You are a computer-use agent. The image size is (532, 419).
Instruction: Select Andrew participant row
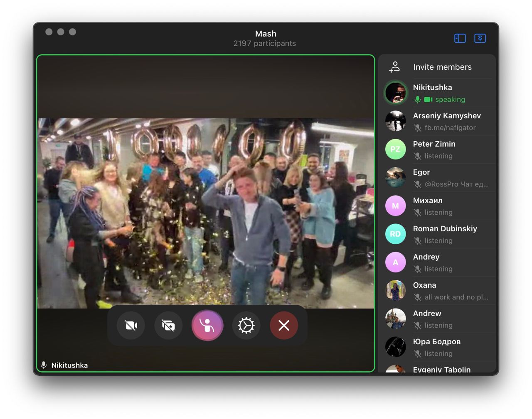(x=437, y=319)
